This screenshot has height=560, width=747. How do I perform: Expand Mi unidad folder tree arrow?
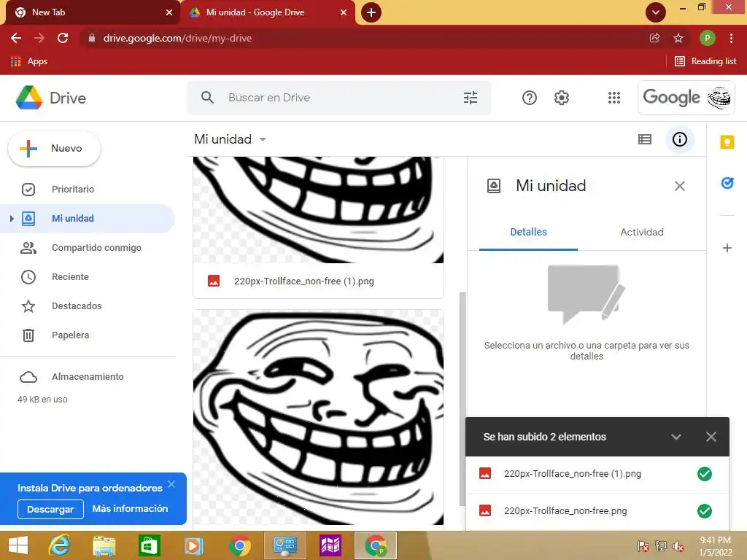[x=12, y=219]
